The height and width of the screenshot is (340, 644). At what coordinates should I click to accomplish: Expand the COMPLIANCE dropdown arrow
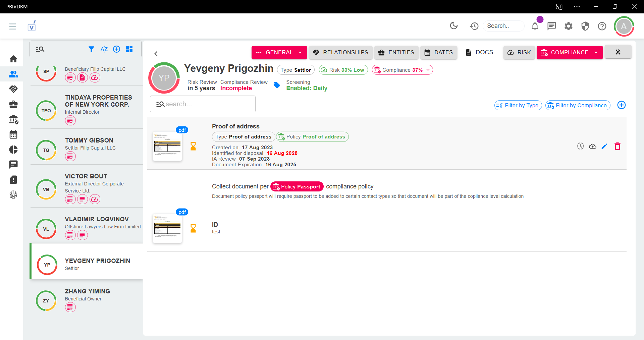tap(596, 53)
